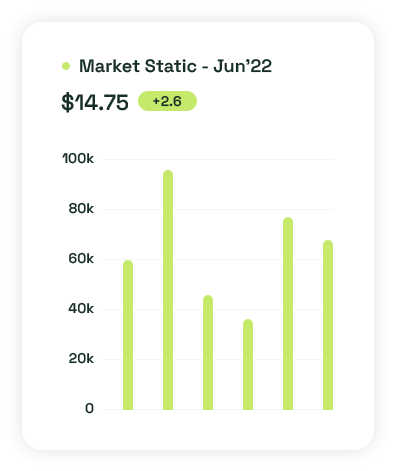This screenshot has width=395, height=471.
Task: Click the last bar near 67k
Action: [x=328, y=325]
